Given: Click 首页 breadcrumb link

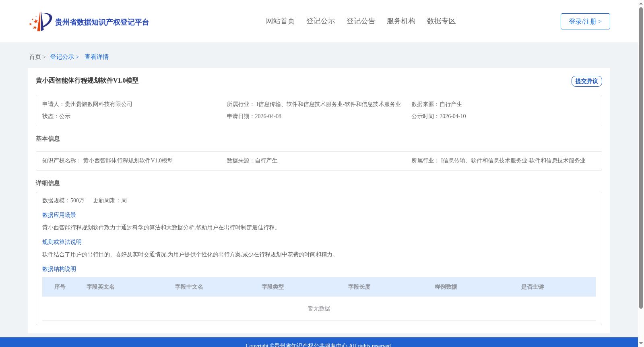Looking at the screenshot, I should click(35, 57).
